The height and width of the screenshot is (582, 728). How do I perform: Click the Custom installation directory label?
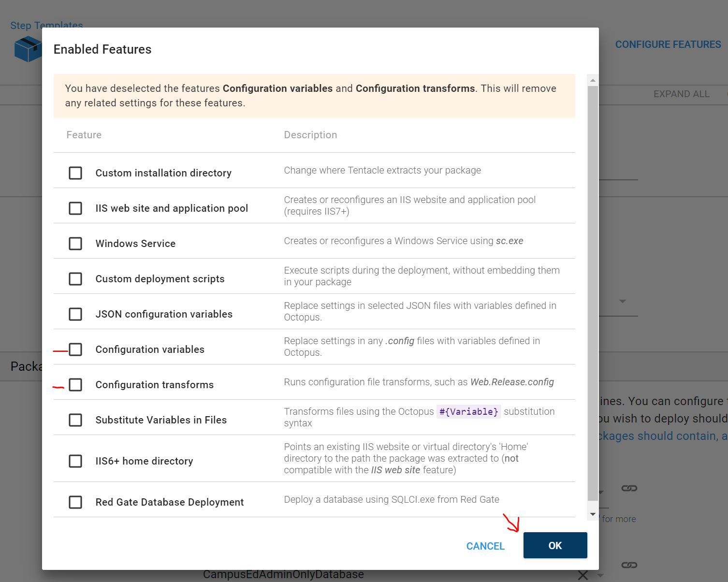coord(163,173)
